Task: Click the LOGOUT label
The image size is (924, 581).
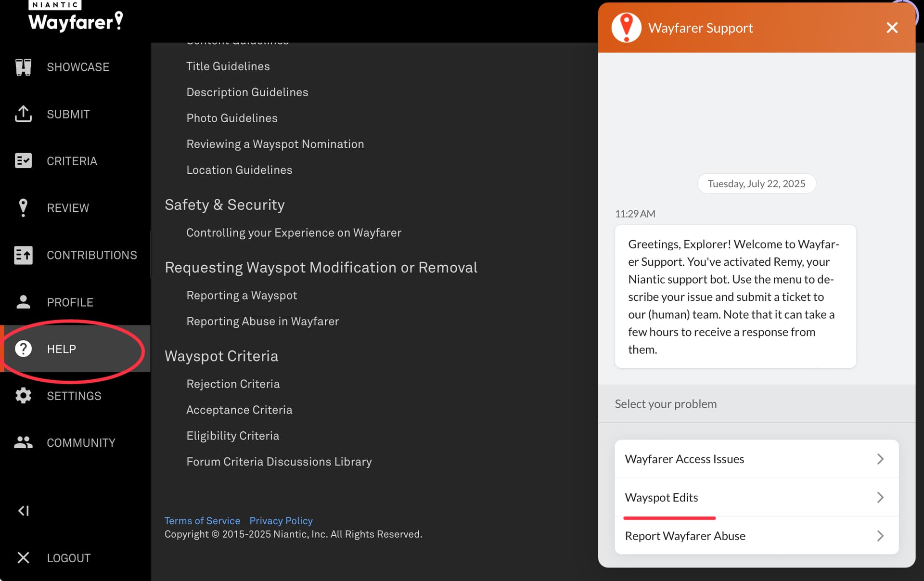Action: pyautogui.click(x=69, y=558)
